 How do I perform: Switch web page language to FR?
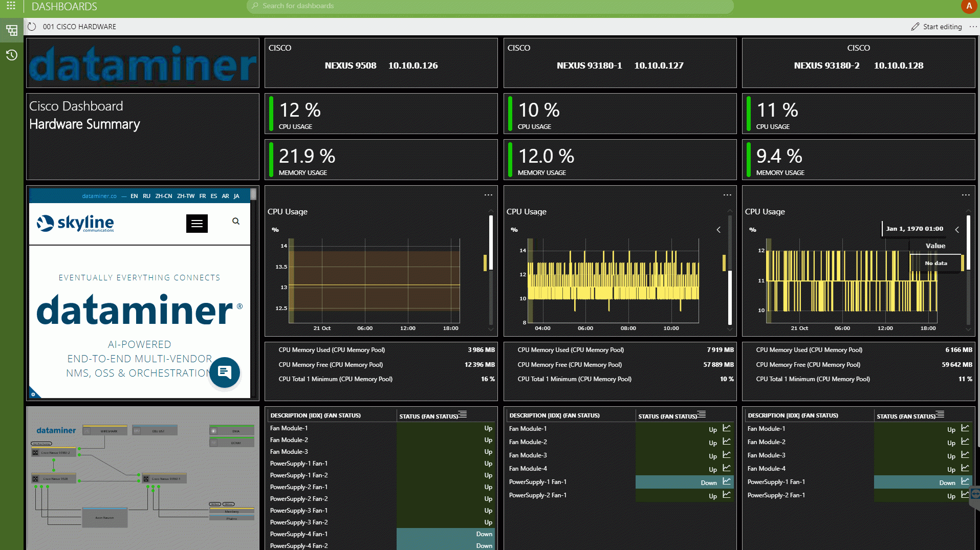point(203,196)
